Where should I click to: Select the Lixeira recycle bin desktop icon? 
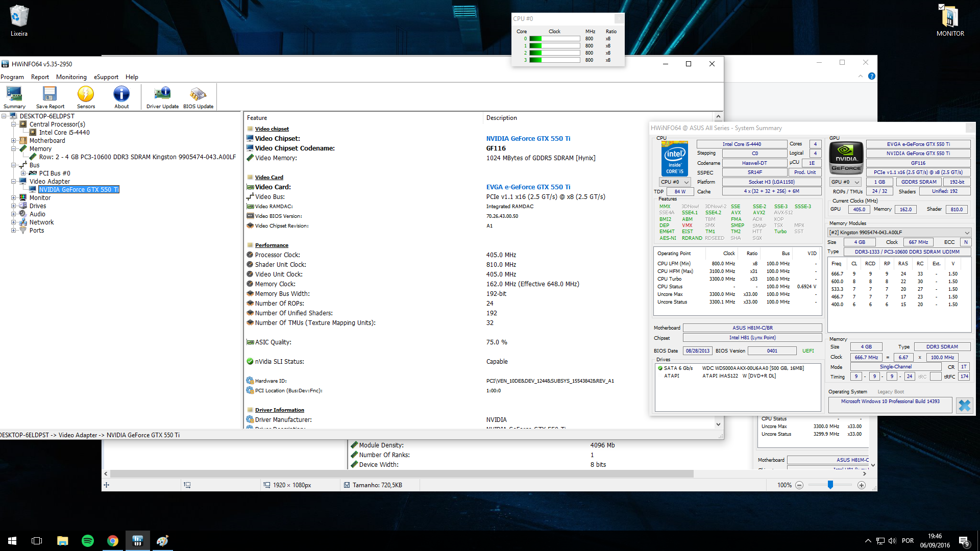pos(19,20)
